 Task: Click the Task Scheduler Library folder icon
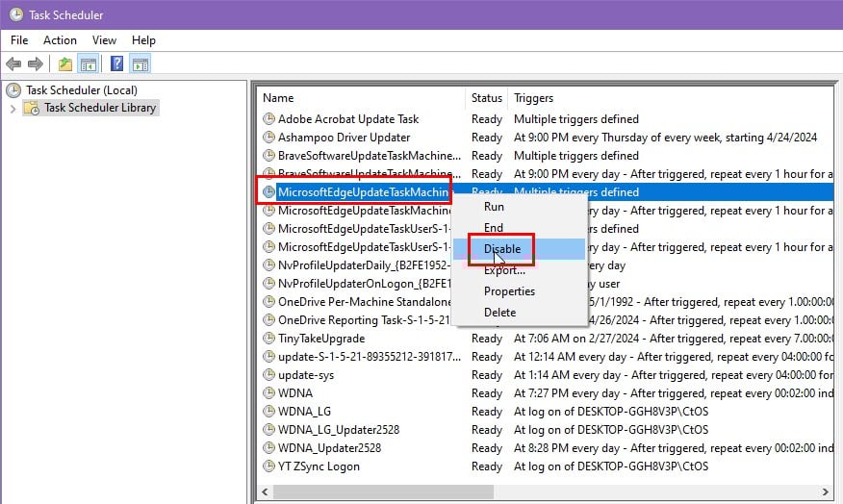pos(33,108)
